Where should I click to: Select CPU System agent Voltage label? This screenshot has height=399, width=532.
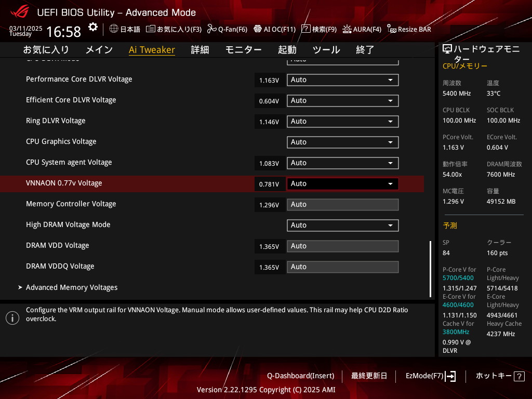point(69,162)
